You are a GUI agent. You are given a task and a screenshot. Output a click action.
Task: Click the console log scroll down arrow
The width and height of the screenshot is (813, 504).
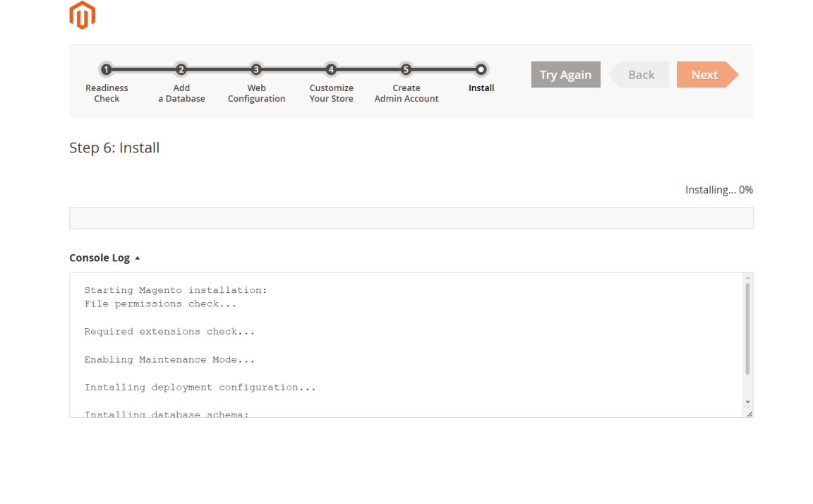[x=747, y=402]
